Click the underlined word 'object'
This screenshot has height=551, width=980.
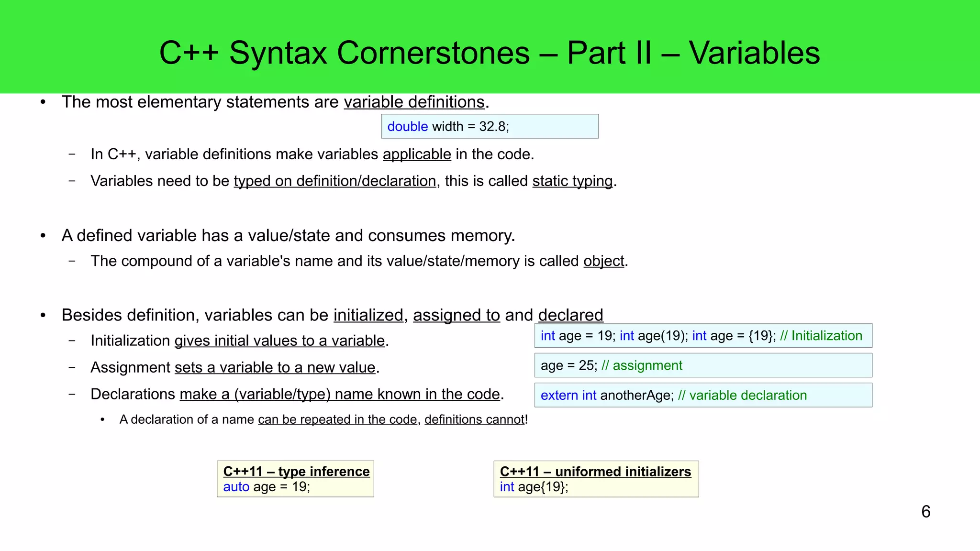(x=604, y=261)
